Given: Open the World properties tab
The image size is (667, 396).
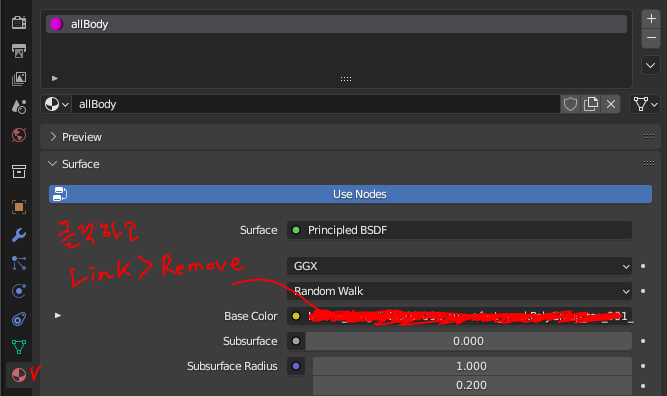Looking at the screenshot, I should coord(19,135).
